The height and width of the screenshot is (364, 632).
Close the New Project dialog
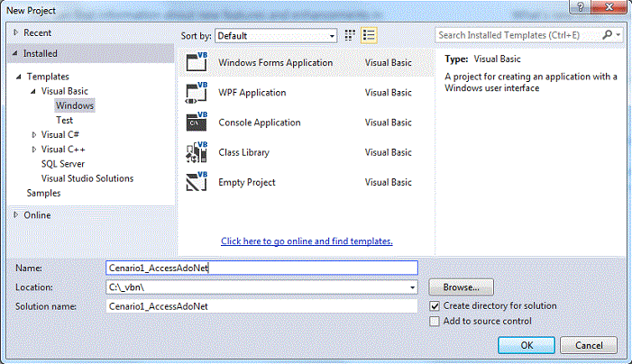609,7
